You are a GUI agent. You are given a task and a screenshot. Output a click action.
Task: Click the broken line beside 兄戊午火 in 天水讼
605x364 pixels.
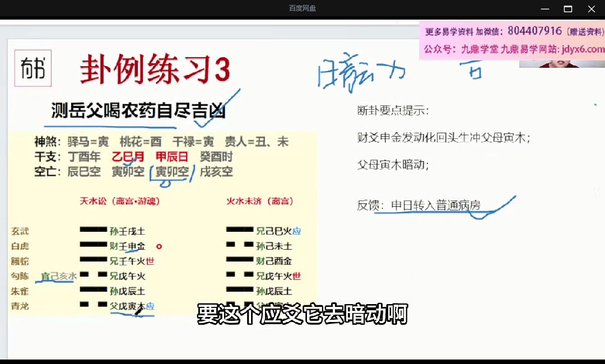(x=92, y=276)
